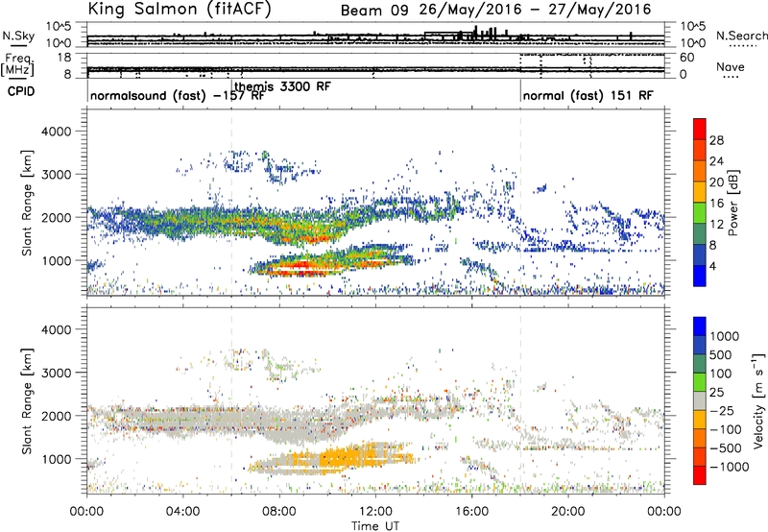Click the 12 dB label on power colorbar
Image resolution: width=768 pixels, height=532 pixels.
pyautogui.click(x=716, y=225)
